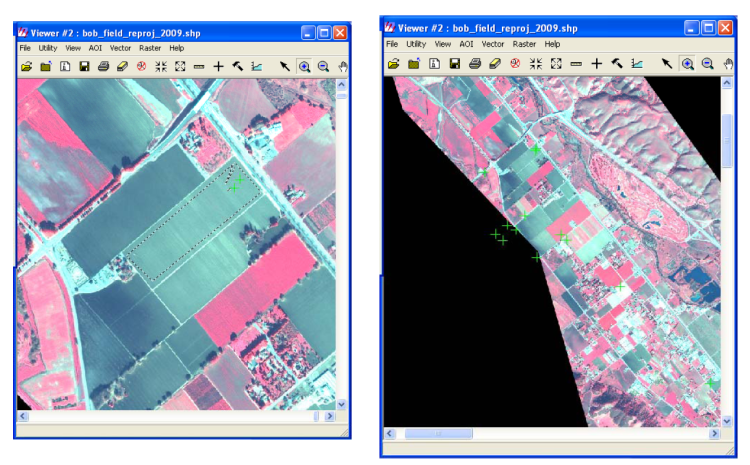Save layer with right viewer's floppy disk icon
This screenshot has height=465, width=750.
[454, 64]
